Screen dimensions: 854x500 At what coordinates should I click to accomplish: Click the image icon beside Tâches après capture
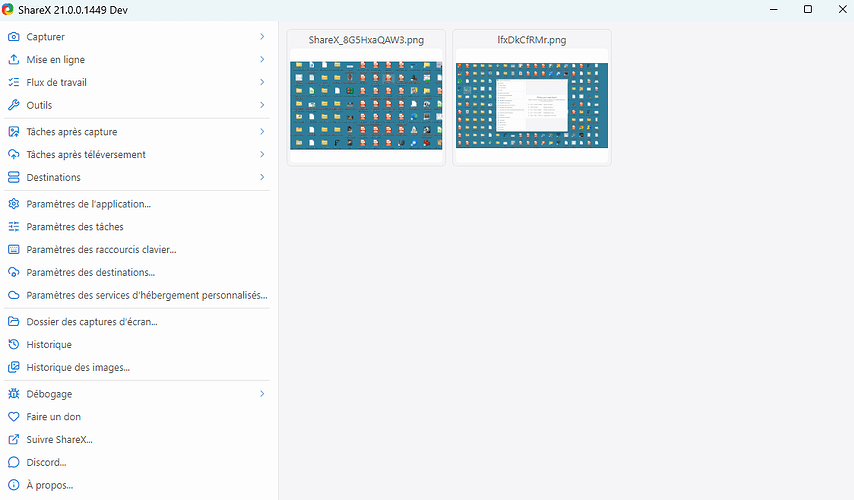tap(14, 132)
